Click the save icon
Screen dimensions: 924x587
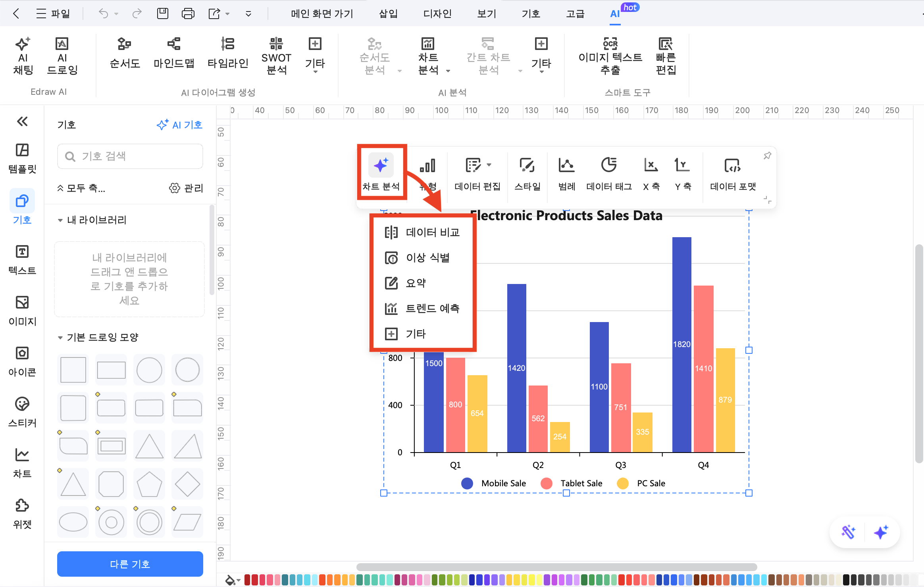tap(163, 13)
